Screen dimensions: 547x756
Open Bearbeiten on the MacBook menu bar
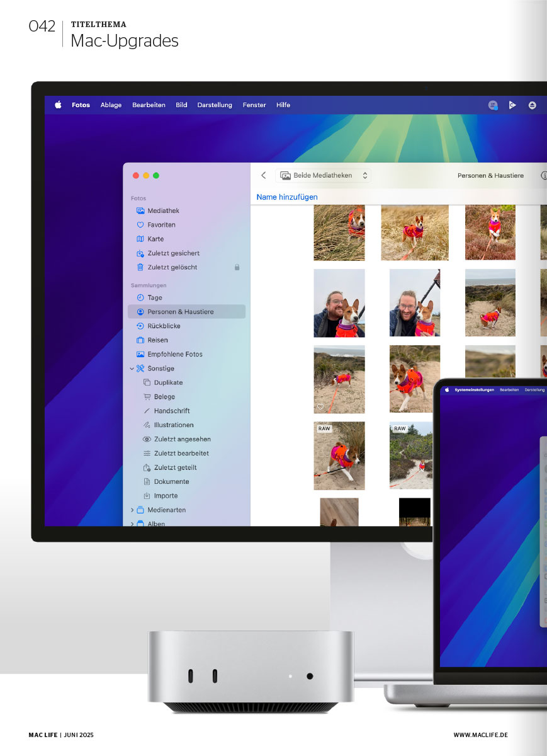point(509,390)
